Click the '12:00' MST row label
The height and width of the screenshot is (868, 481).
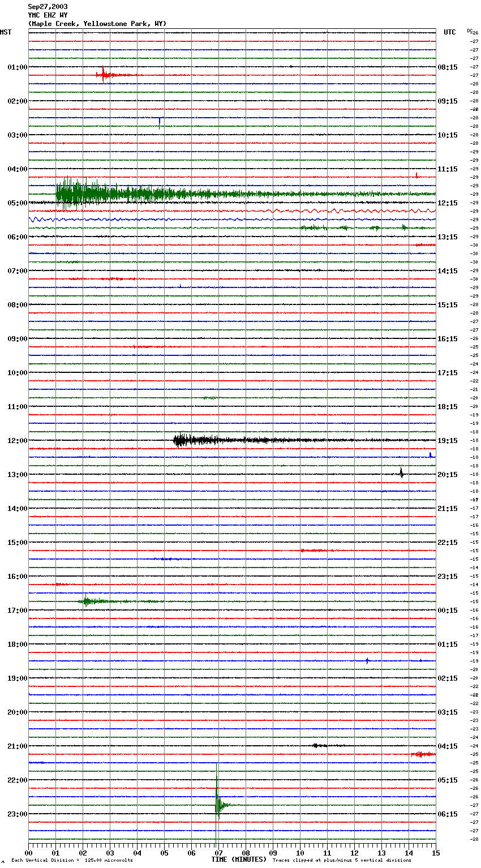(18, 441)
